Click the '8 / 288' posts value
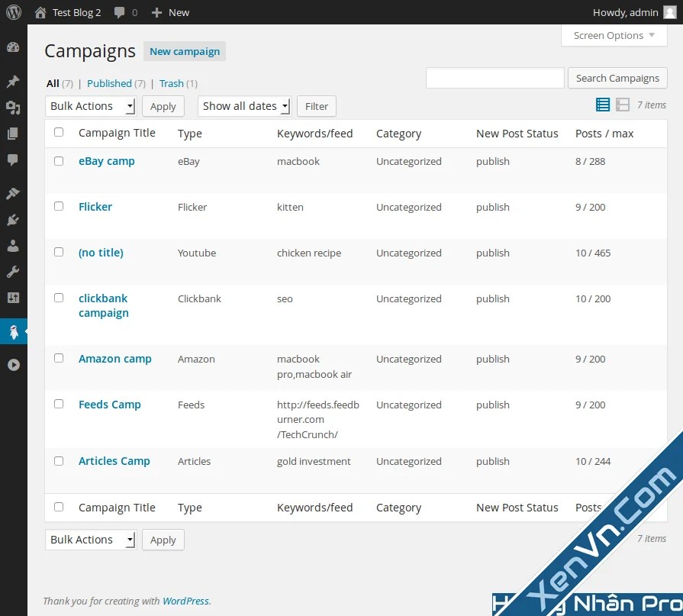 coord(590,162)
